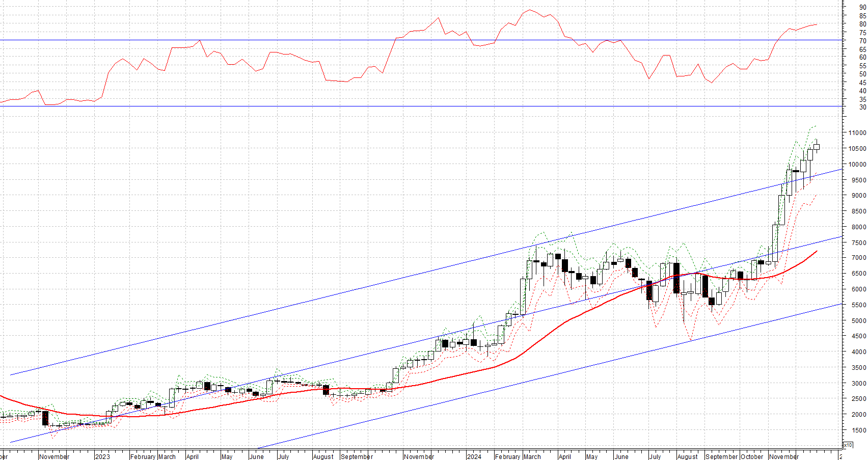Click the latest candlestick at far right
This screenshot has height=460, width=868.
click(817, 147)
